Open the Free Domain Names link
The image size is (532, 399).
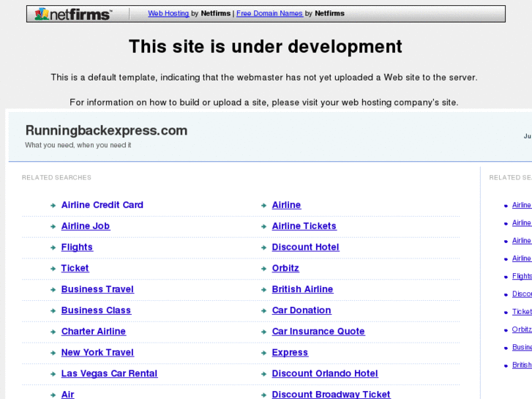(269, 13)
